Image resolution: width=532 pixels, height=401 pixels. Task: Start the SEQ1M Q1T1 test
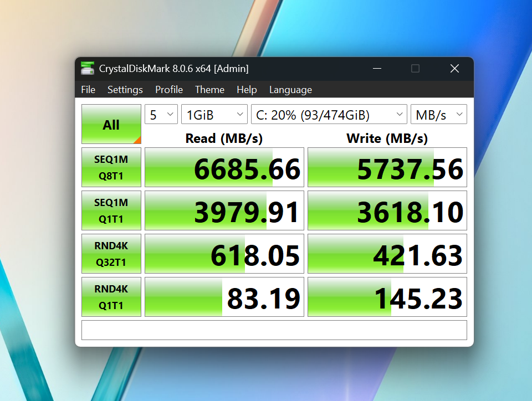(x=111, y=210)
